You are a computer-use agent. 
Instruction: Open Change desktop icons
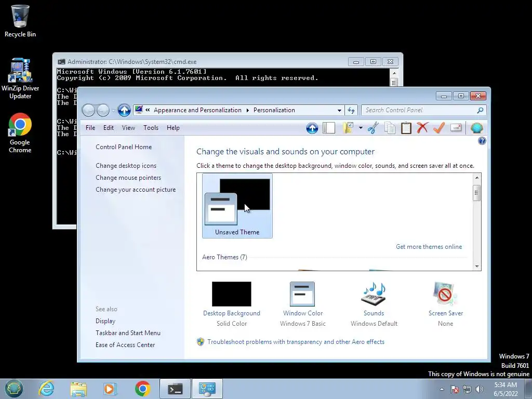pos(126,166)
